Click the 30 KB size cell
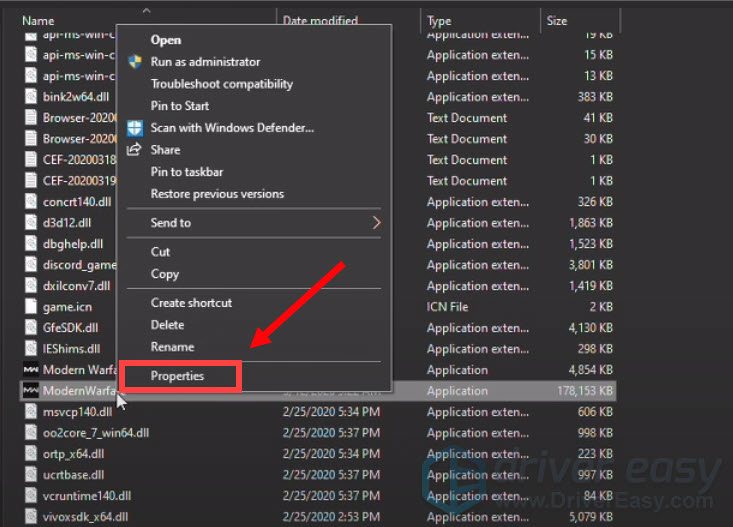Screen dimensions: 733x527 coord(598,139)
